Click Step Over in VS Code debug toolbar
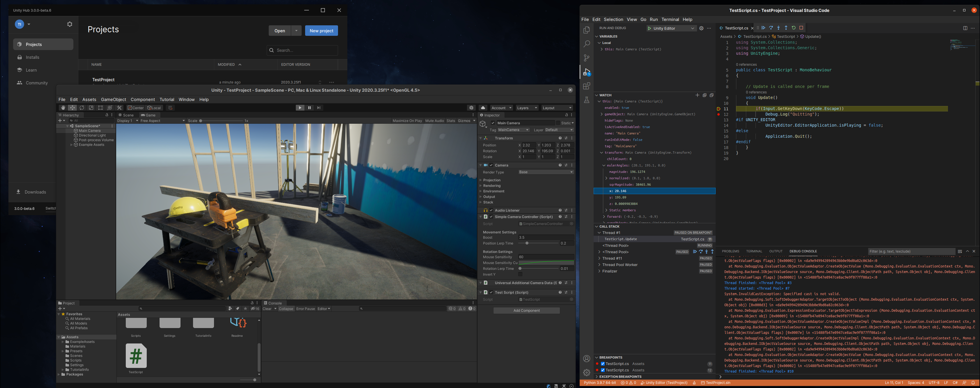 point(771,28)
